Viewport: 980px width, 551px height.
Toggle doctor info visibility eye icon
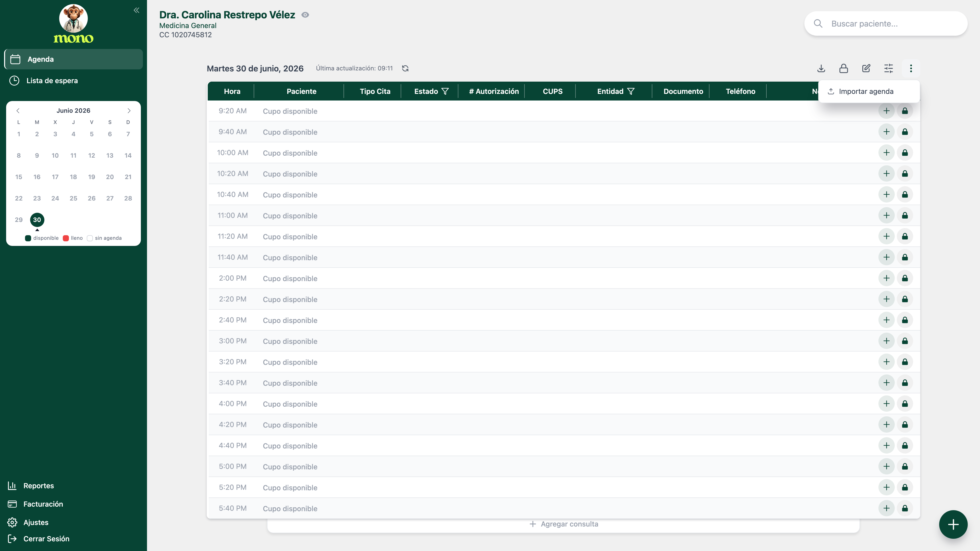click(305, 15)
